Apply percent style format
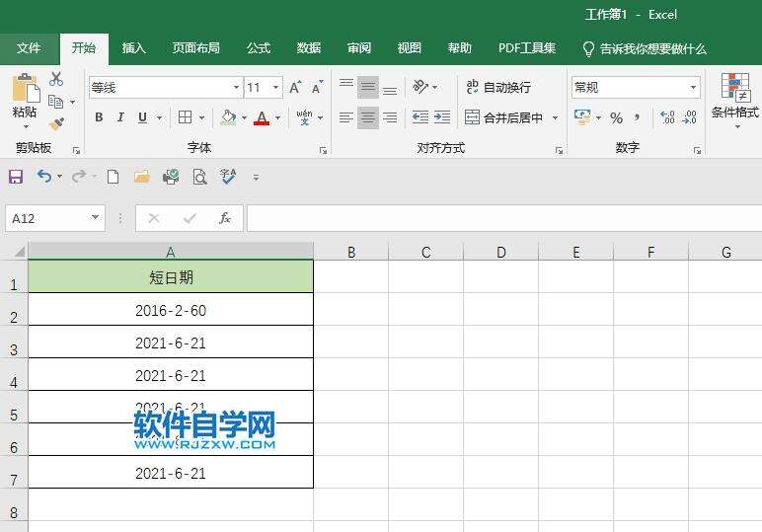 (616, 117)
